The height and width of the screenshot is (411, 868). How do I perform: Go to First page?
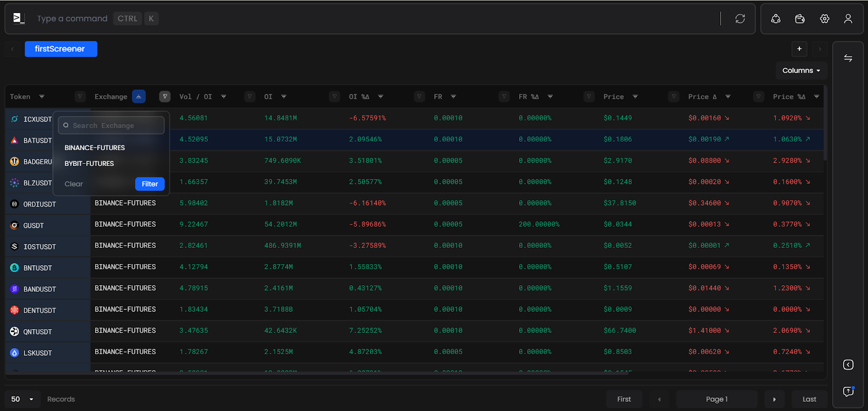[x=624, y=399]
